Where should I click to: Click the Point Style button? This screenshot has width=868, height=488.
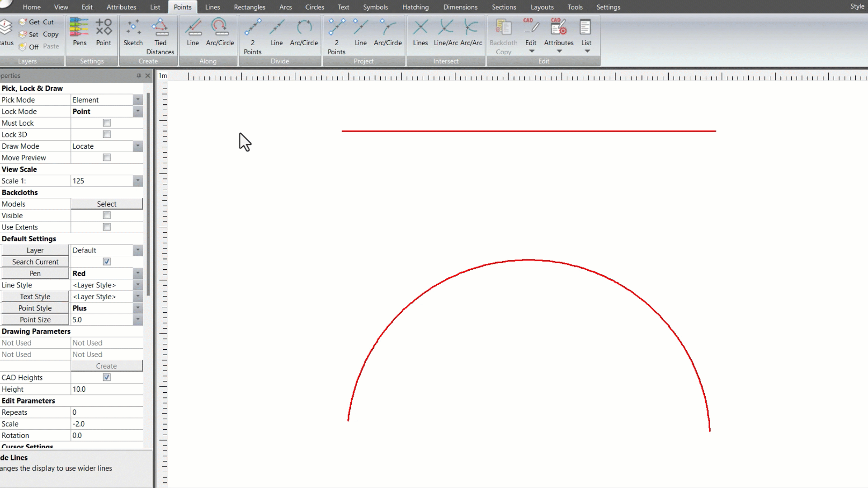point(35,308)
